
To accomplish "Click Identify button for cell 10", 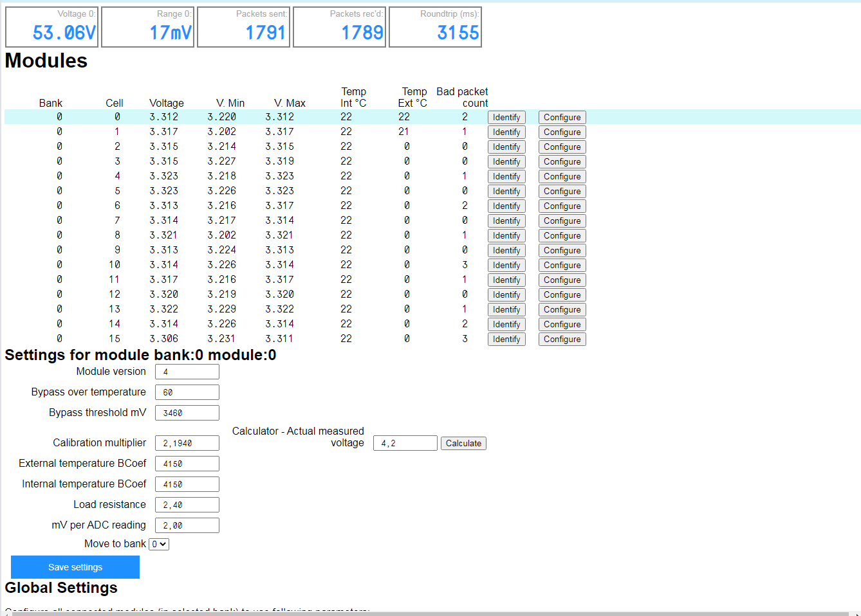I will pyautogui.click(x=506, y=265).
